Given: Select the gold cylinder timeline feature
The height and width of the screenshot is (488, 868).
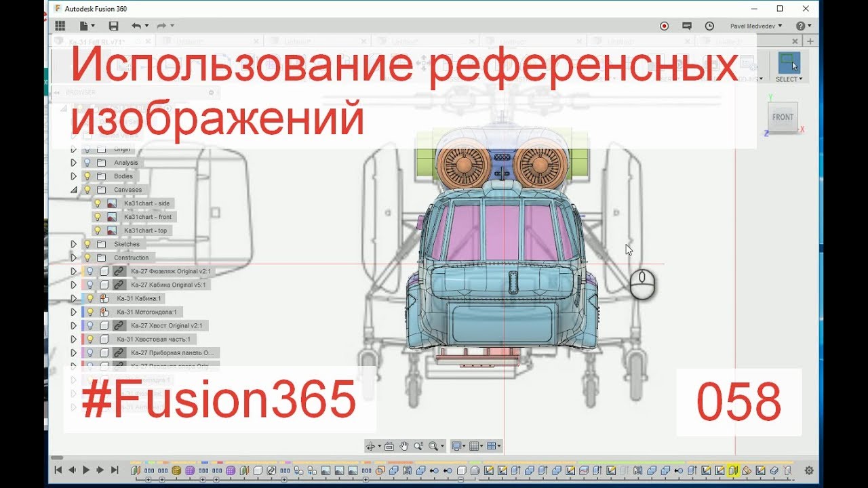Looking at the screenshot, I should tap(176, 470).
